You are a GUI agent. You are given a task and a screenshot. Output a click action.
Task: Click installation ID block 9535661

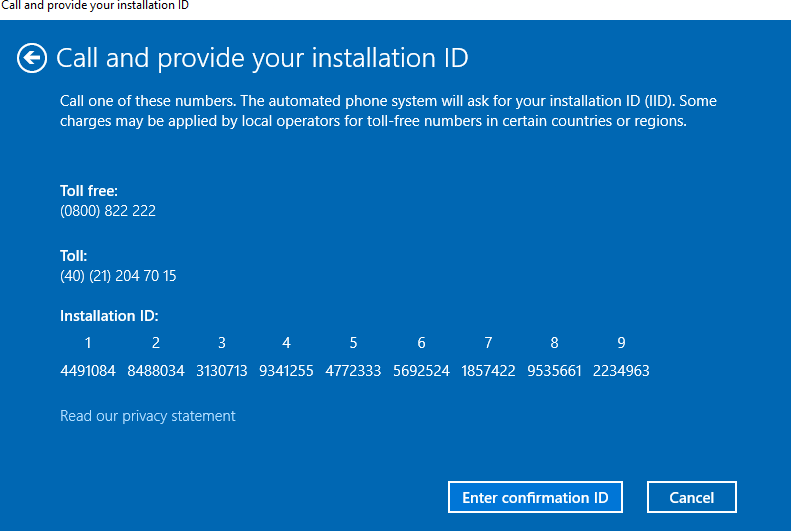click(x=554, y=371)
